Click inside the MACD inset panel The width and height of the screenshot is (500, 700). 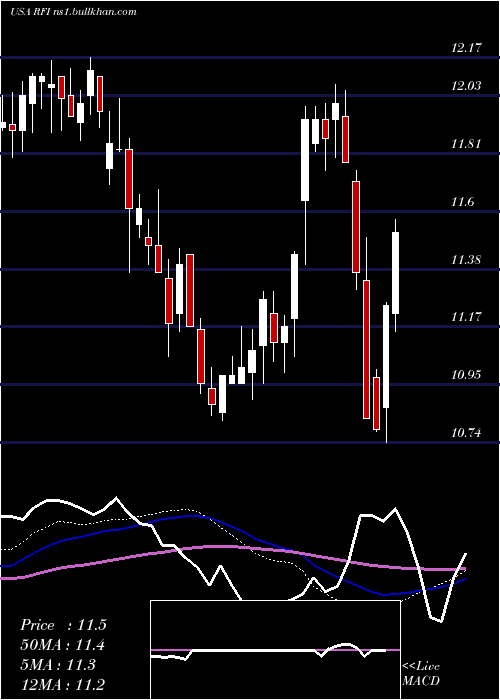pyautogui.click(x=275, y=650)
